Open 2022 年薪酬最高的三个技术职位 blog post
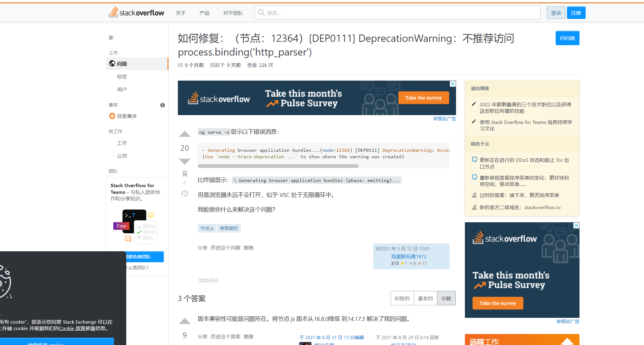644x345 pixels. [x=525, y=108]
